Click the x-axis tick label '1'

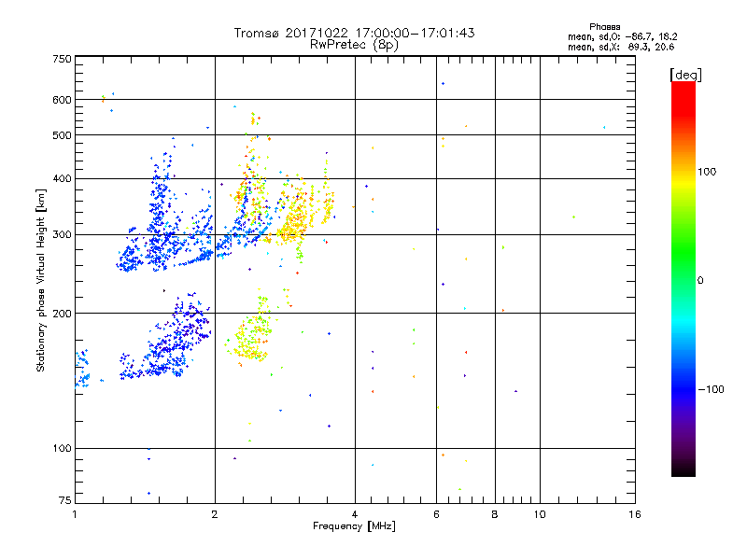(x=75, y=514)
